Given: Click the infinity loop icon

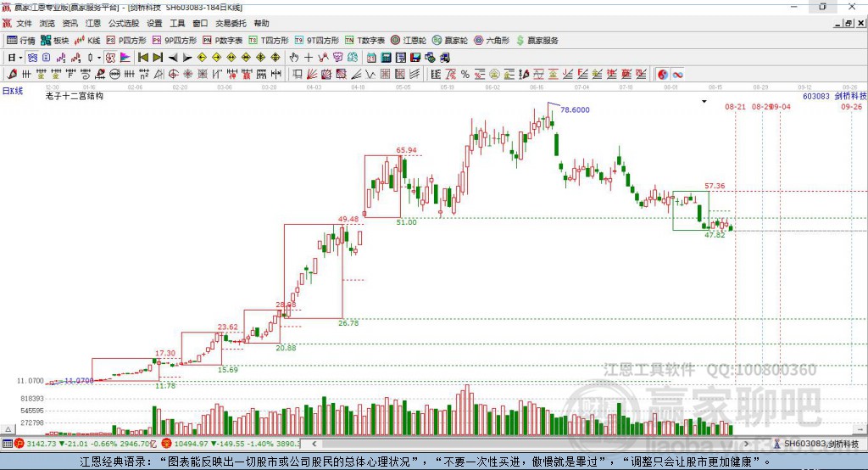Looking at the screenshot, I should [x=678, y=75].
